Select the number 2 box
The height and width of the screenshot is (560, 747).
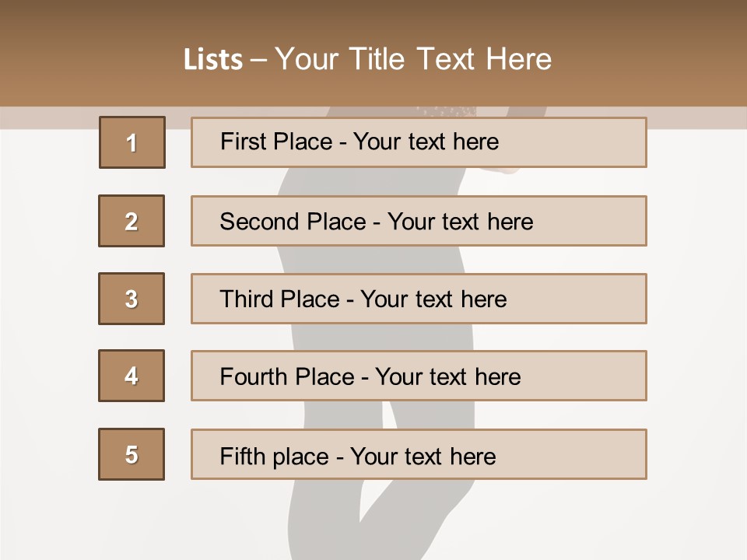point(132,221)
